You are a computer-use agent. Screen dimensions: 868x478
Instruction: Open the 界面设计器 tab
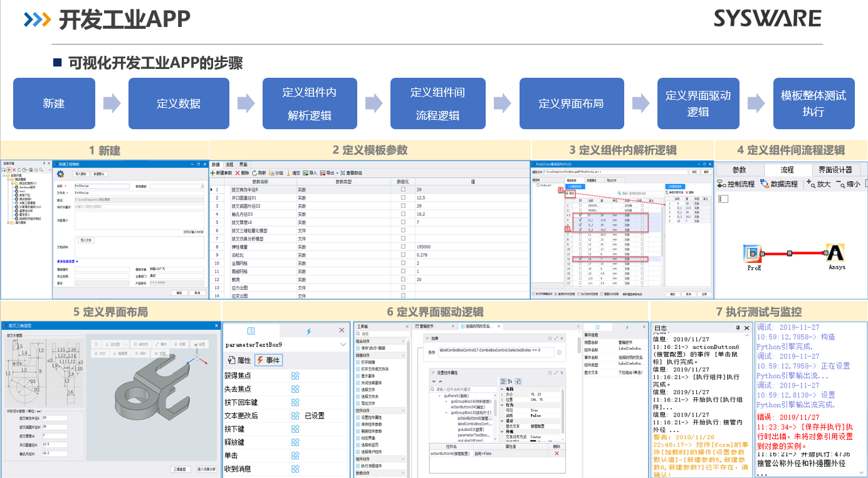point(835,169)
